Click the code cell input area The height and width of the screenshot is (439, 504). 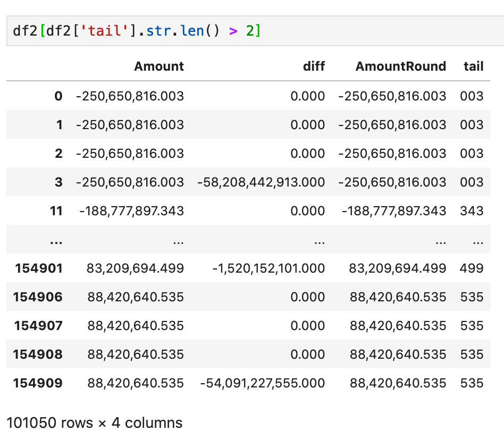(255, 31)
